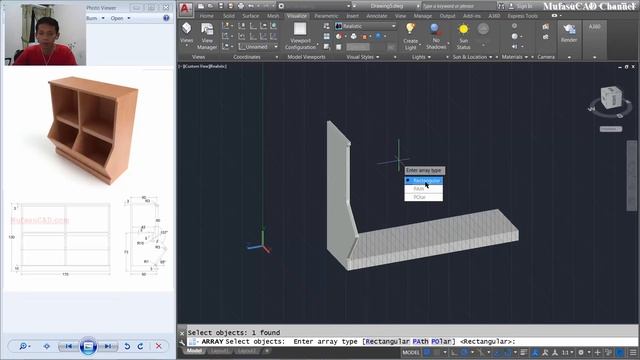
Task: Click the Create Light bulb icon
Action: pyautogui.click(x=410, y=29)
